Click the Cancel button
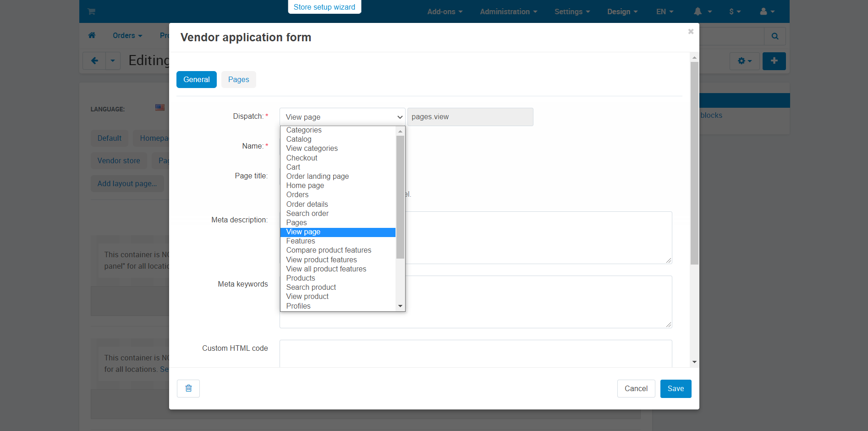This screenshot has height=431, width=868. coord(636,389)
